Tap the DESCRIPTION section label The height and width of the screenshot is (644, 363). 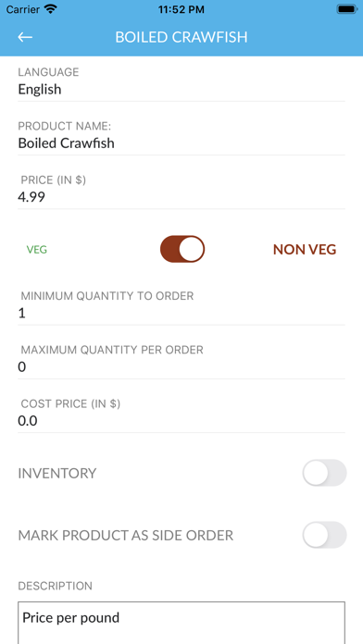(55, 586)
